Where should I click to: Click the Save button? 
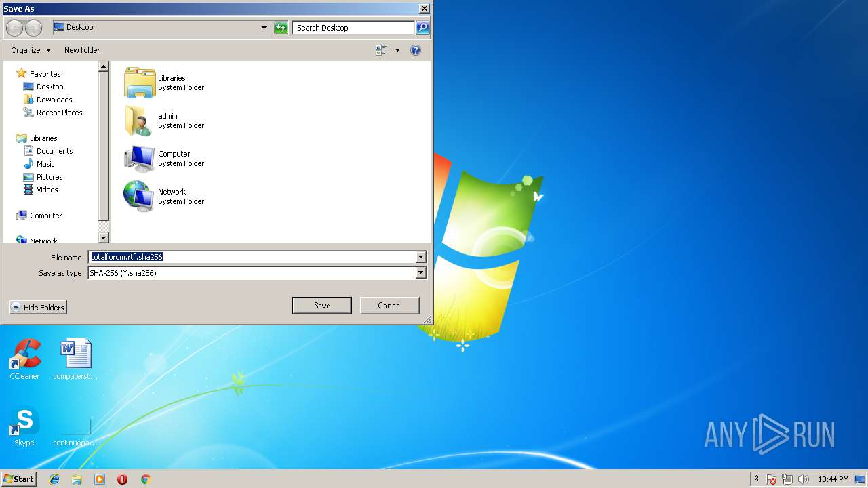click(321, 306)
